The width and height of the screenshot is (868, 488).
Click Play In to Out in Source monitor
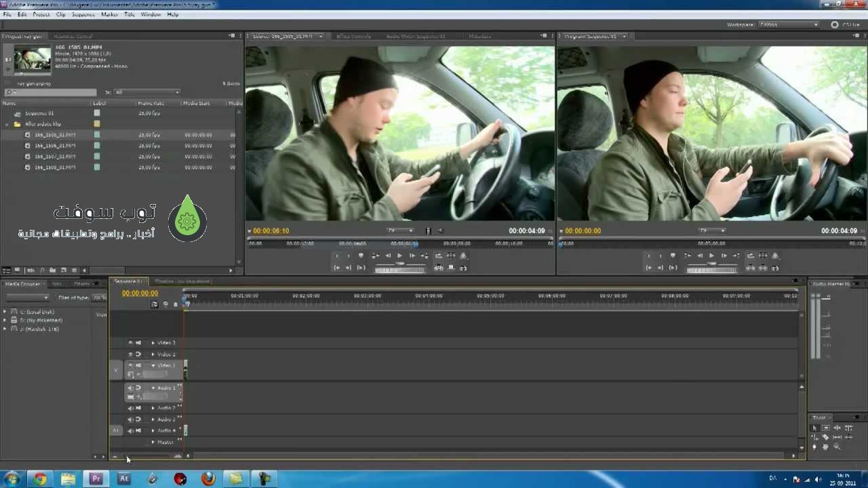(x=361, y=268)
